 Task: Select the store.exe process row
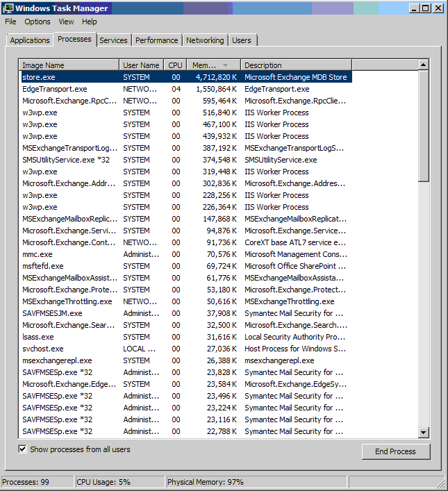click(187, 77)
